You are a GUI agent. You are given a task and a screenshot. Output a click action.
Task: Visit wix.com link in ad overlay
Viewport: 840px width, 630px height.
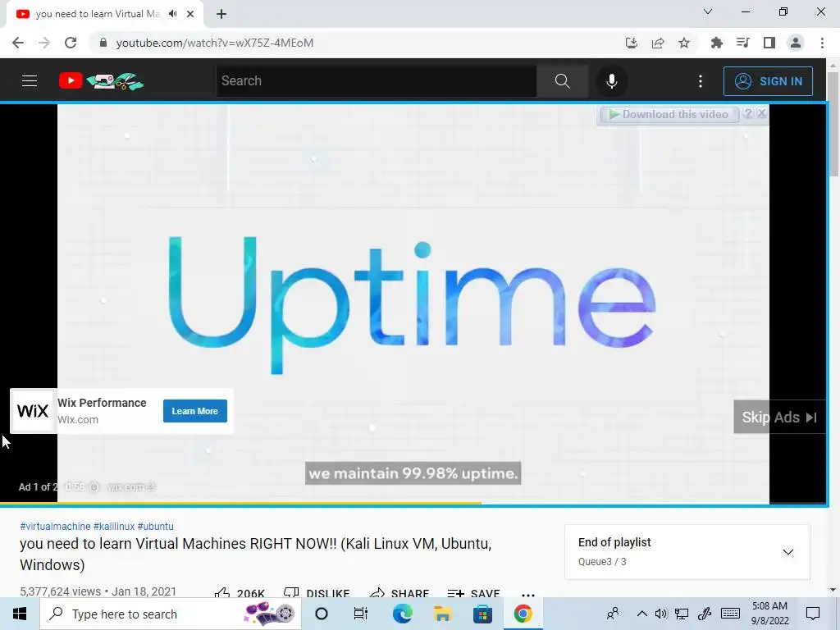[131, 487]
